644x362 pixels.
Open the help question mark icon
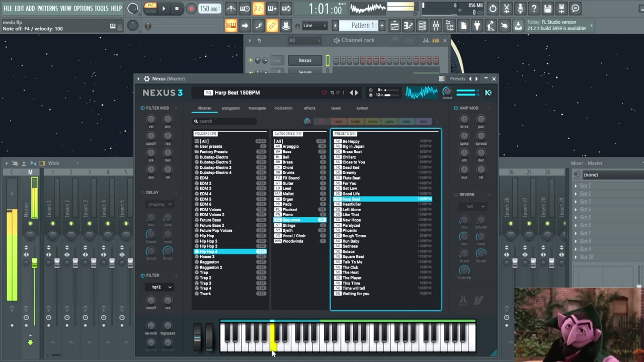tap(534, 9)
